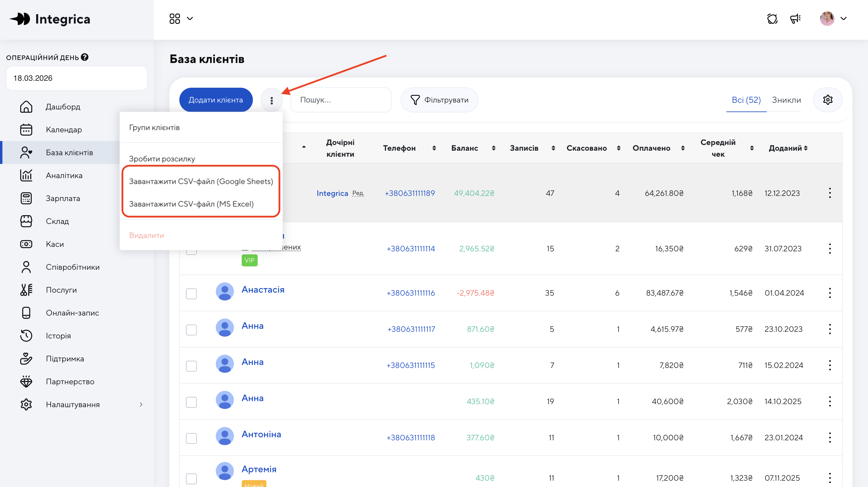Click the three-dot menu beside Додати клієнта

point(272,100)
